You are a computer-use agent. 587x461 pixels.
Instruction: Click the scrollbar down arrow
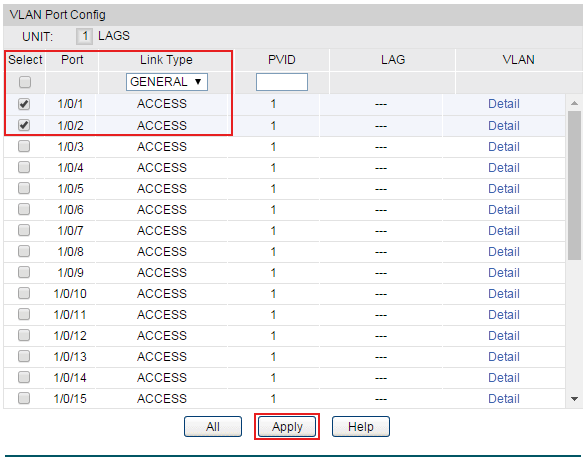574,399
